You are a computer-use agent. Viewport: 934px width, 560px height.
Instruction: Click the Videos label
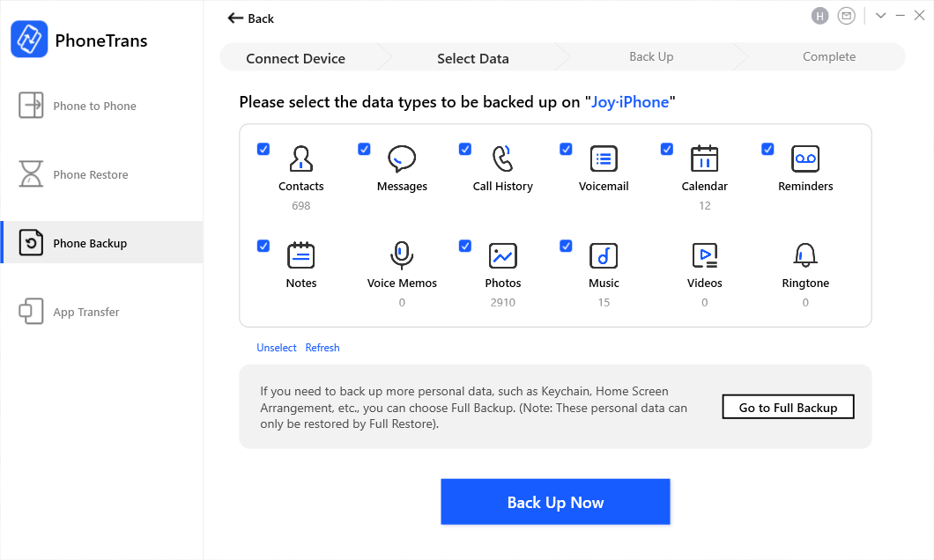tap(704, 283)
